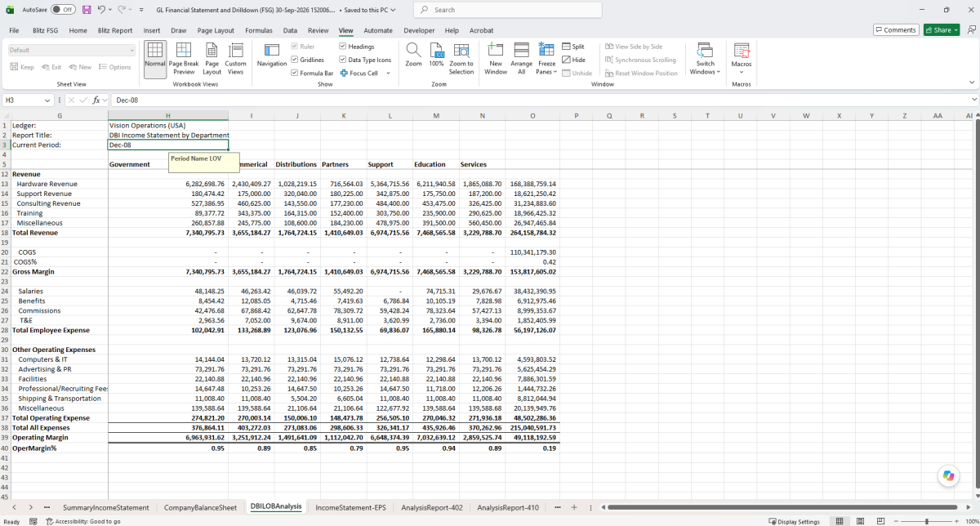Screen dimensions: 980x526
Task: Click the Operating Margin row label
Action: point(59,437)
